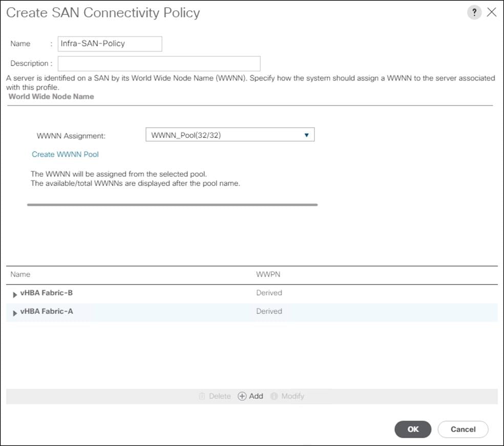504x446 pixels.
Task: Open the help question mark icon
Action: (474, 12)
